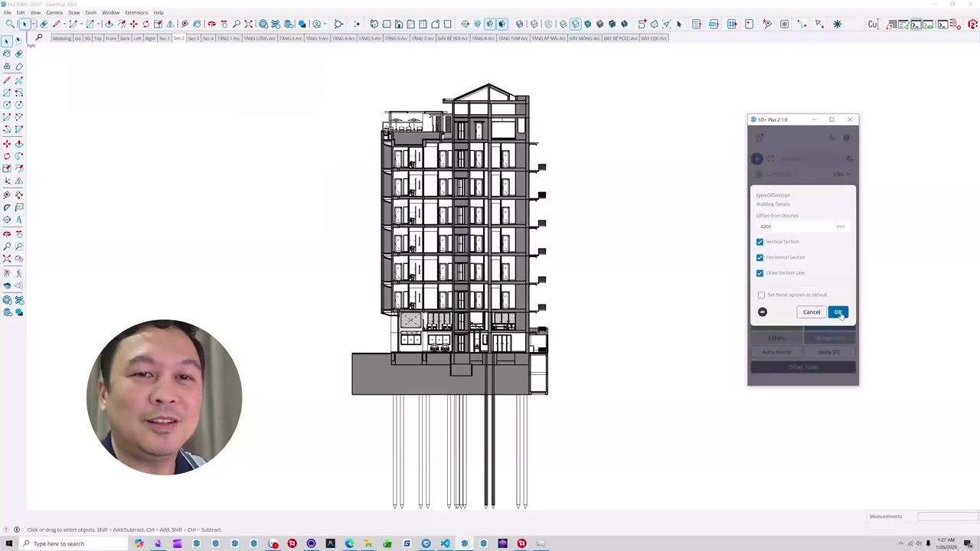Image resolution: width=980 pixels, height=551 pixels.
Task: Switch to the Front scene tab
Action: point(111,38)
